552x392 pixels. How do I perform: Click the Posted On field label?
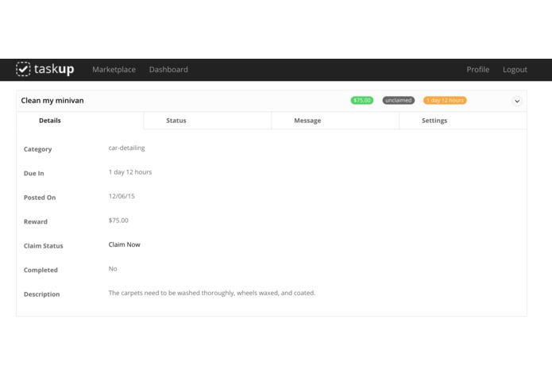pos(40,198)
